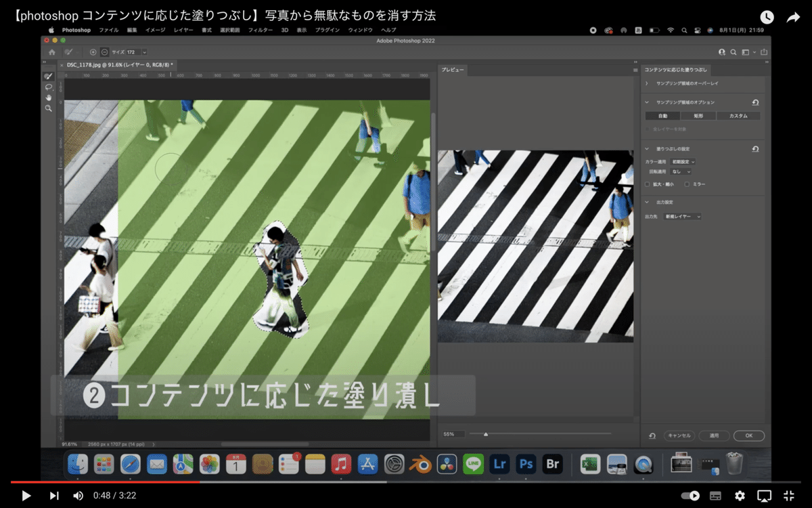Image resolution: width=812 pixels, height=508 pixels.
Task: Select the Hand tool
Action: pos(49,98)
